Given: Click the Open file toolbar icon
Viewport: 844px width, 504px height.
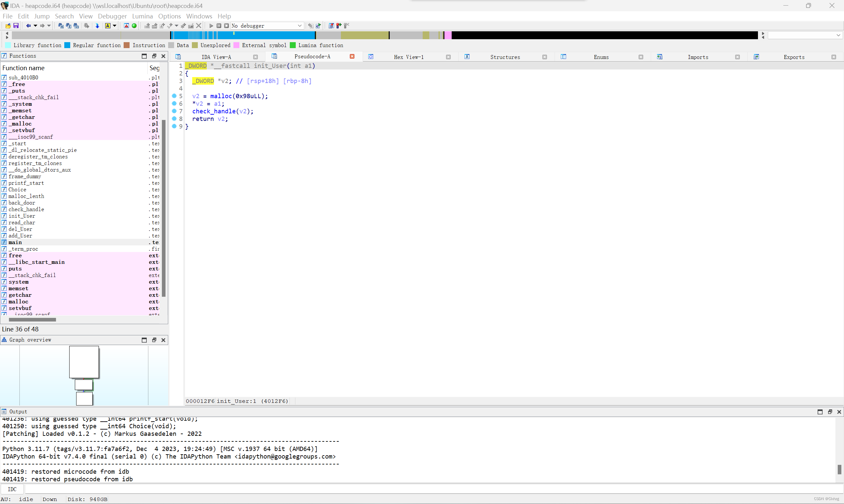Looking at the screenshot, I should (x=8, y=26).
